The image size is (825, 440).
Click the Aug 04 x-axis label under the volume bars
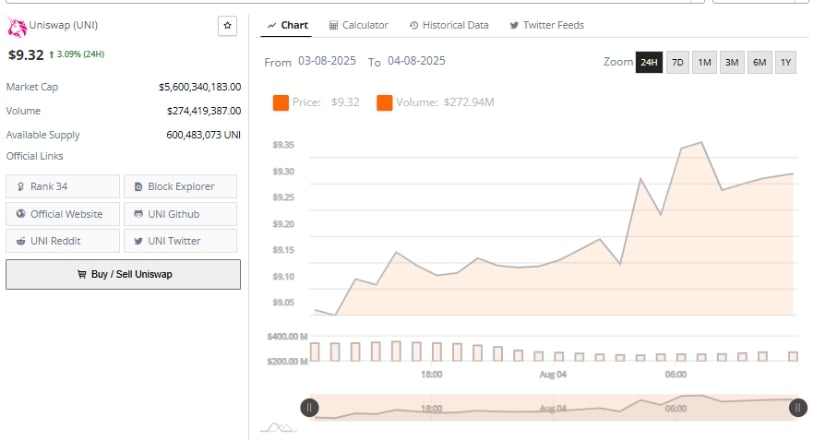click(553, 374)
